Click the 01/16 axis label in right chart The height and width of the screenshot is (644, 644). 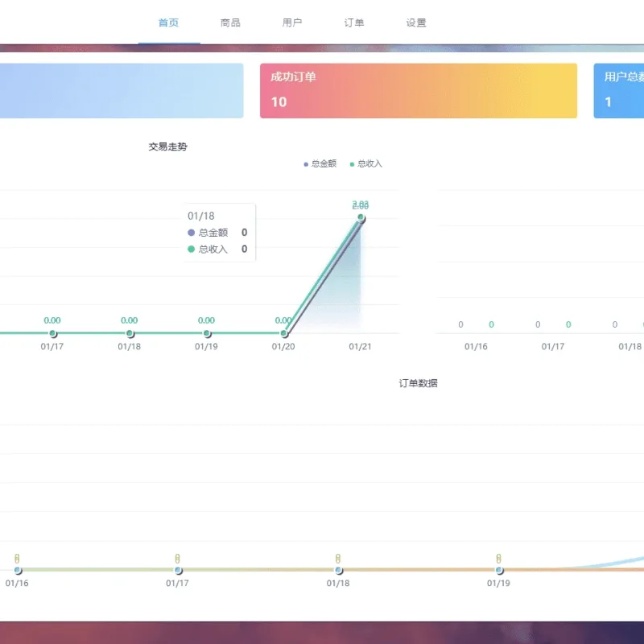coord(476,347)
